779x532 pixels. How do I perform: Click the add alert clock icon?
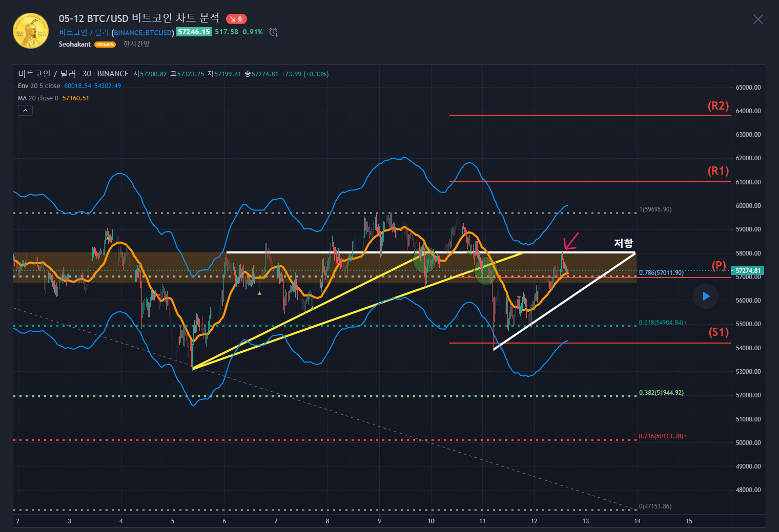274,32
